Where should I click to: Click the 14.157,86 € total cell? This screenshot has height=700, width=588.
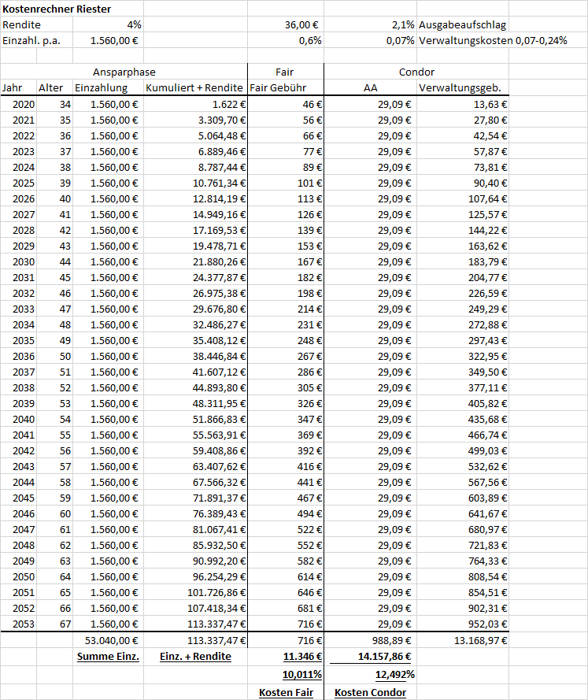pyautogui.click(x=370, y=657)
